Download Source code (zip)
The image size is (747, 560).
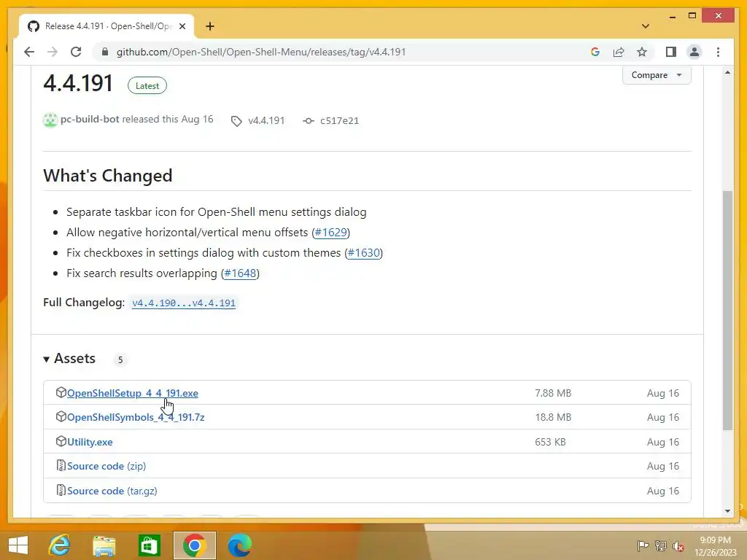[x=107, y=466]
